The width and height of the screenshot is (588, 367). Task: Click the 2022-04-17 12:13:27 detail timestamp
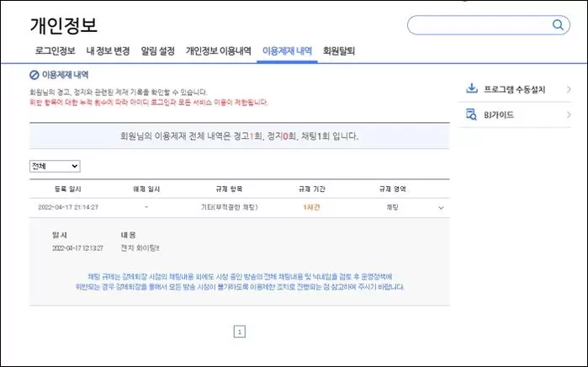coord(77,248)
